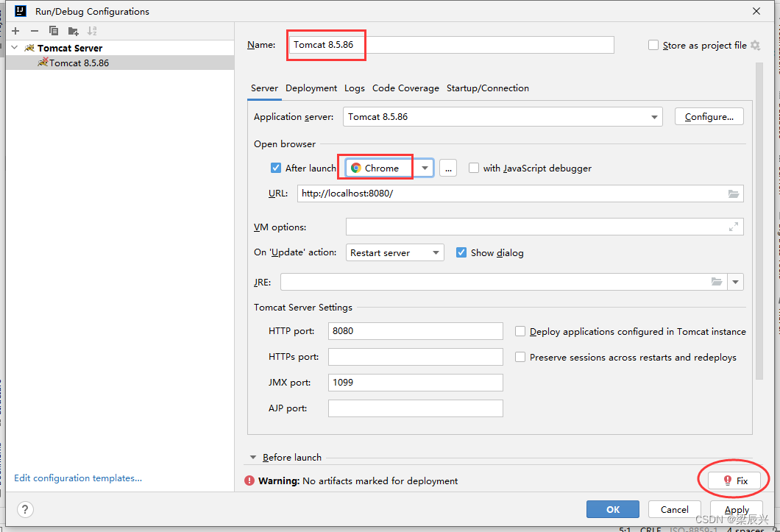Viewport: 780px width, 532px height.
Task: Check Deploy applications configured in Tomcat instance
Action: pos(520,331)
